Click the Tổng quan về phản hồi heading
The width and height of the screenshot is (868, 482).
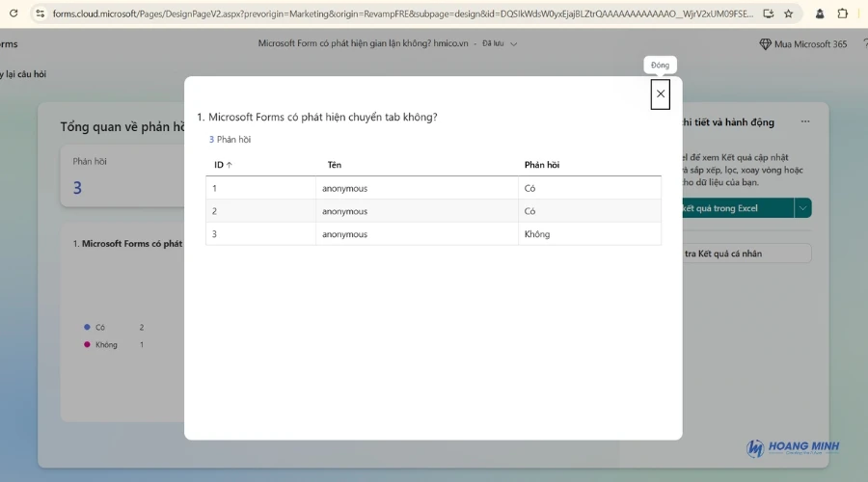122,127
